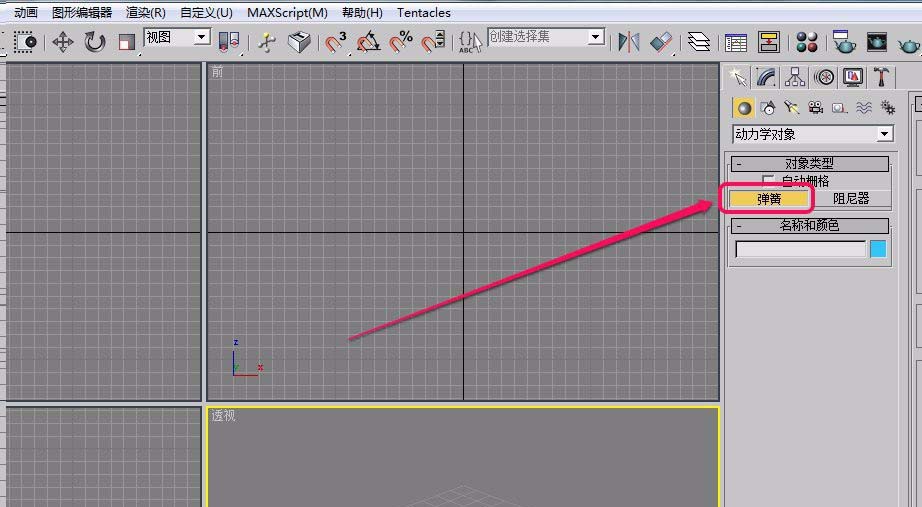This screenshot has height=507, width=922.
Task: Toggle the 3D Snaps magnet
Action: pos(336,42)
